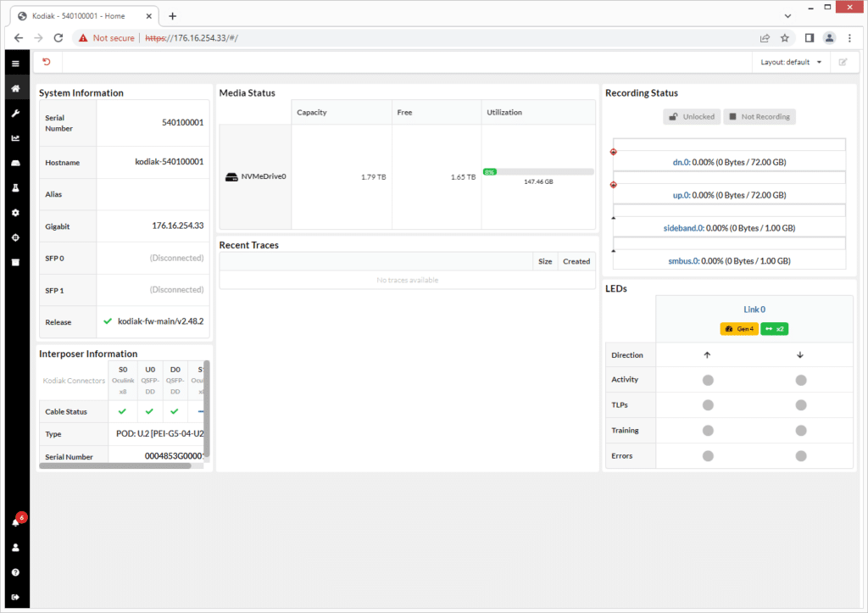Open the browser profile avatar
The height and width of the screenshot is (613, 868).
point(829,37)
